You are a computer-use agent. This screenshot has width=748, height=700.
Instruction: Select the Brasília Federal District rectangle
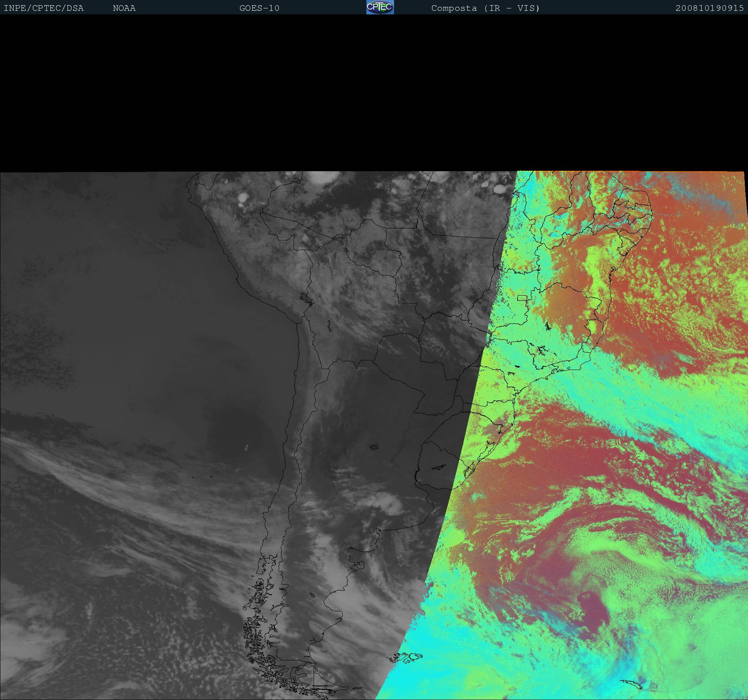coord(522,298)
